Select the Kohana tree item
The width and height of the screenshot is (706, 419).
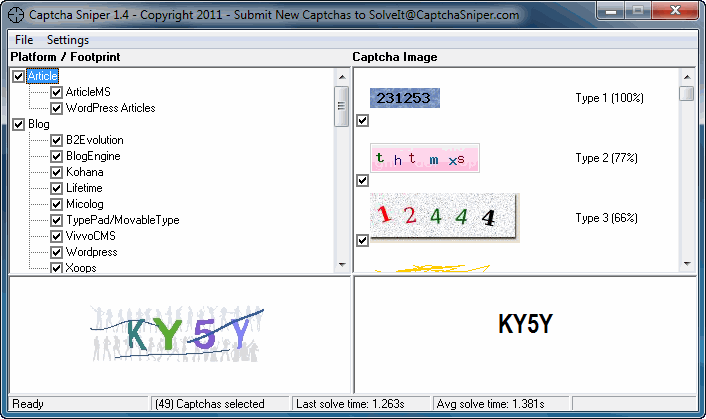click(85, 172)
